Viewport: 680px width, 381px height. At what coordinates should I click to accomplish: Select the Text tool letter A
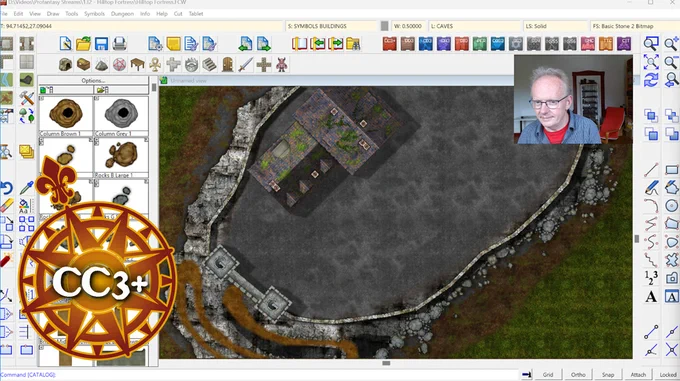click(651, 297)
